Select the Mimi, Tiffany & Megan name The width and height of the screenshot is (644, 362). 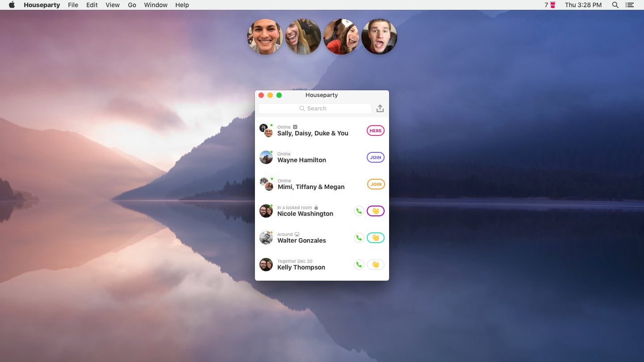click(311, 187)
